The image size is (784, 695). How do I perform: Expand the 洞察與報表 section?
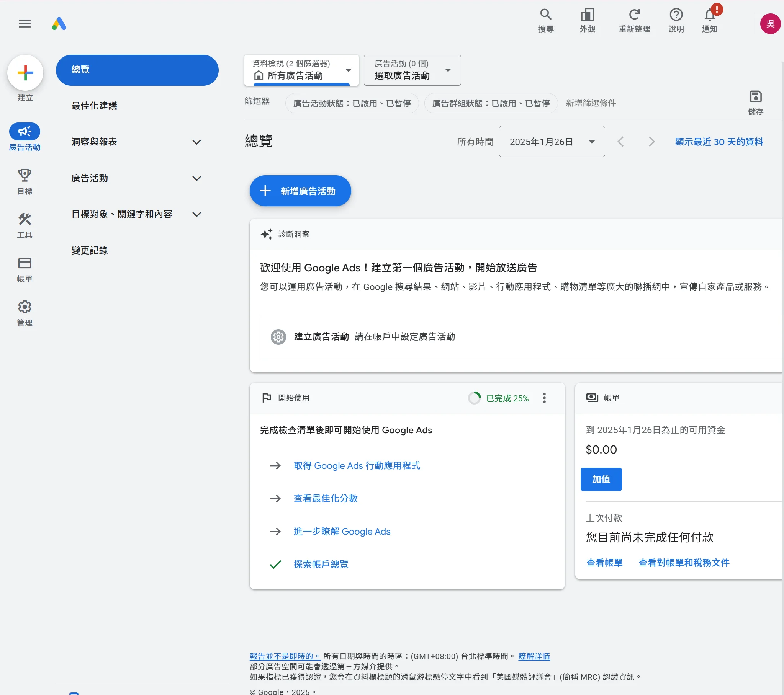click(196, 142)
